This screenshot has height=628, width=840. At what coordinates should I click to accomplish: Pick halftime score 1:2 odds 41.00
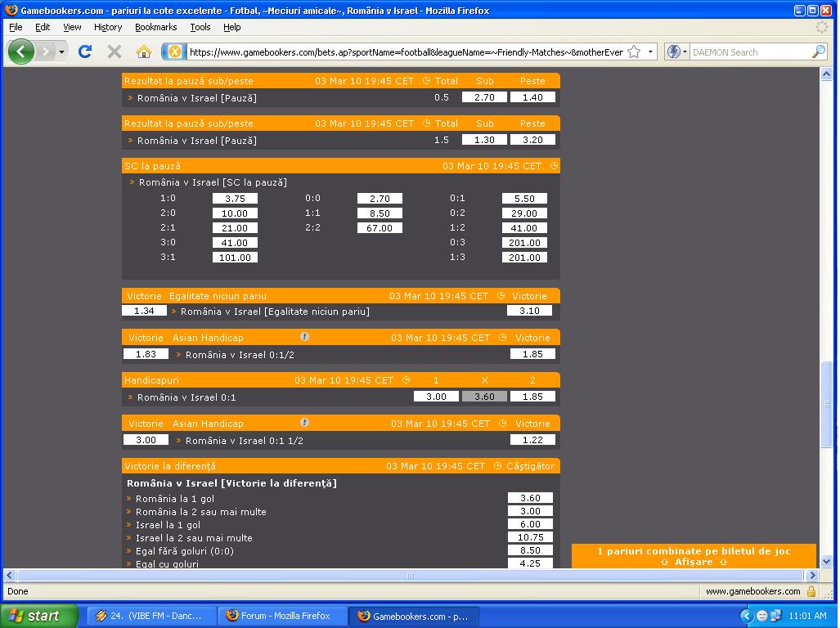[524, 227]
